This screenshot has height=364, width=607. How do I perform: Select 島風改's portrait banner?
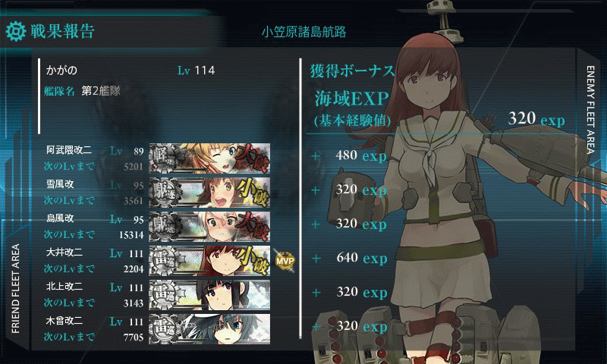209,226
